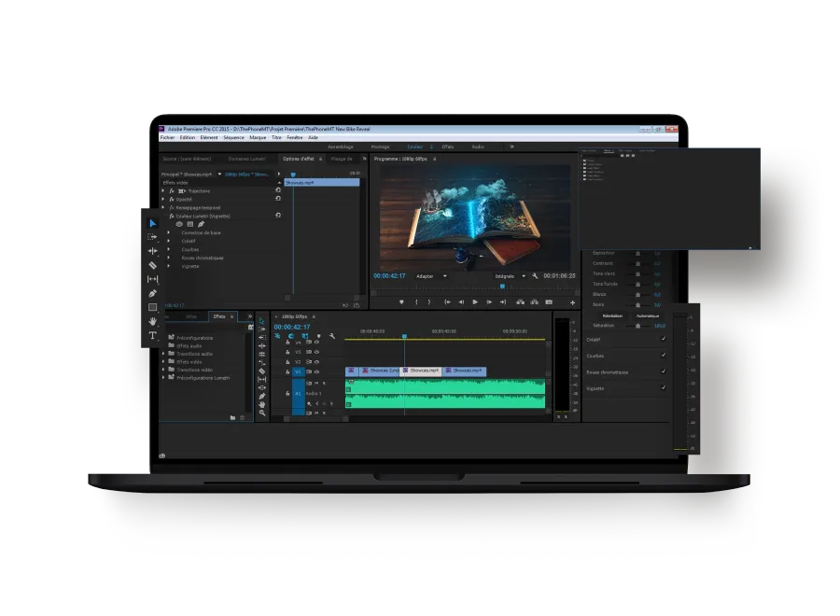This screenshot has width=840, height=616.
Task: Toggle V1 track output eye
Action: (x=316, y=371)
